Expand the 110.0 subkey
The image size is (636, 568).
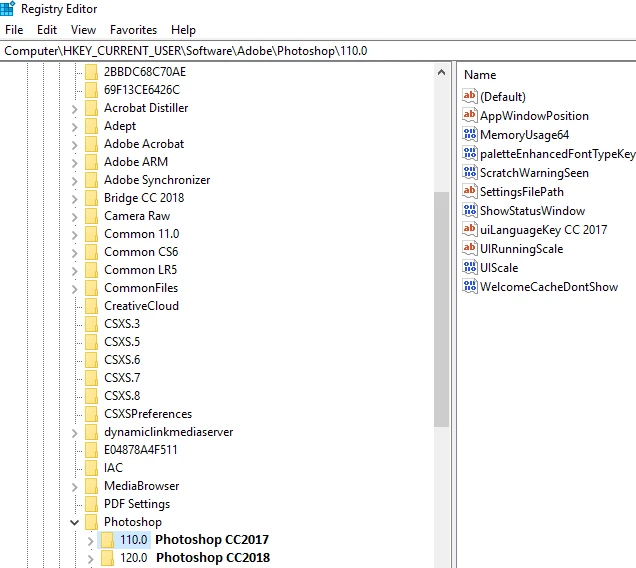tap(90, 540)
